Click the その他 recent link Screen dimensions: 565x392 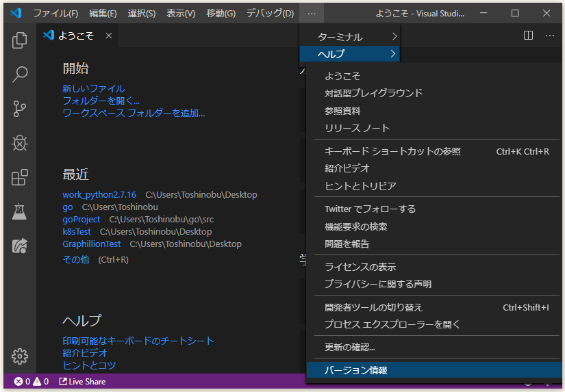coord(75,259)
